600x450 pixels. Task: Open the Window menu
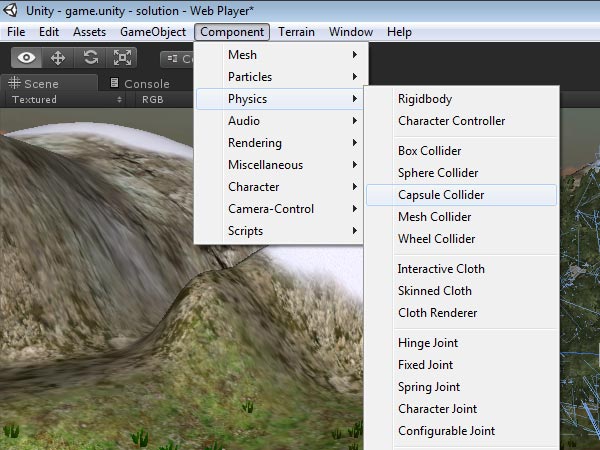coord(351,32)
